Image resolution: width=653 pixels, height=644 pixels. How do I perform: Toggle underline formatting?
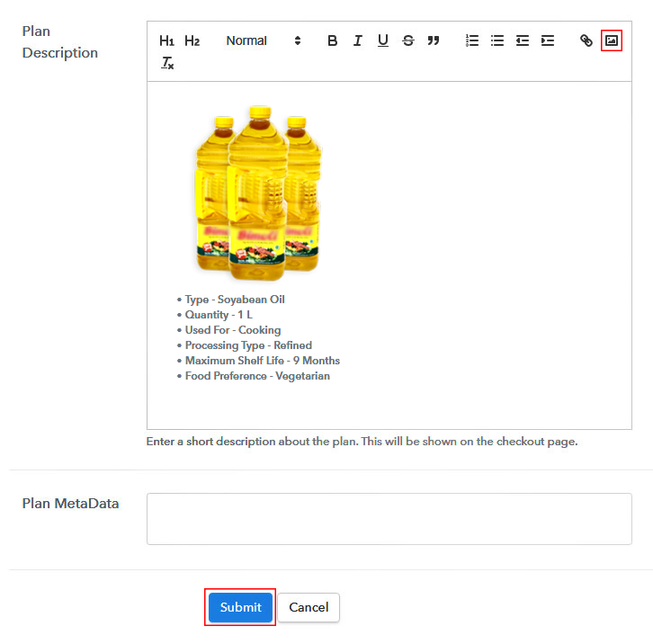383,40
